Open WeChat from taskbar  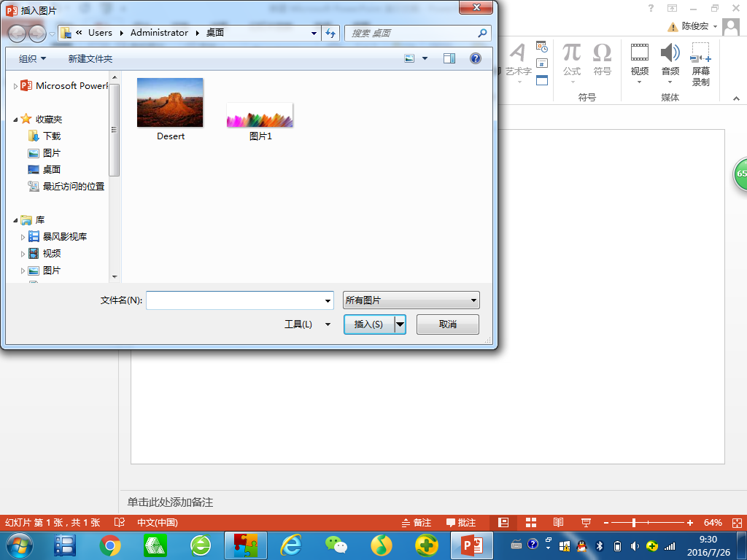pos(336,545)
